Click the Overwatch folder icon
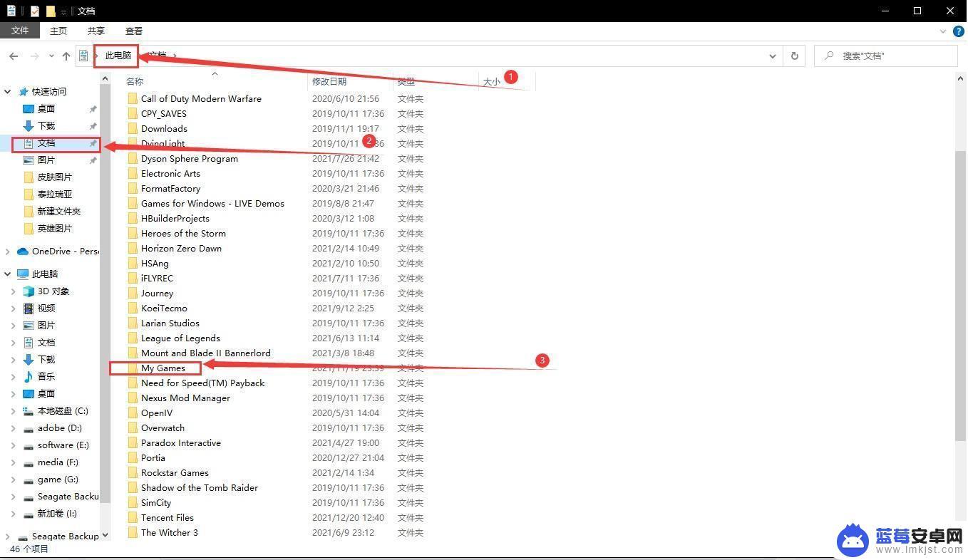The height and width of the screenshot is (560, 968). (x=133, y=428)
